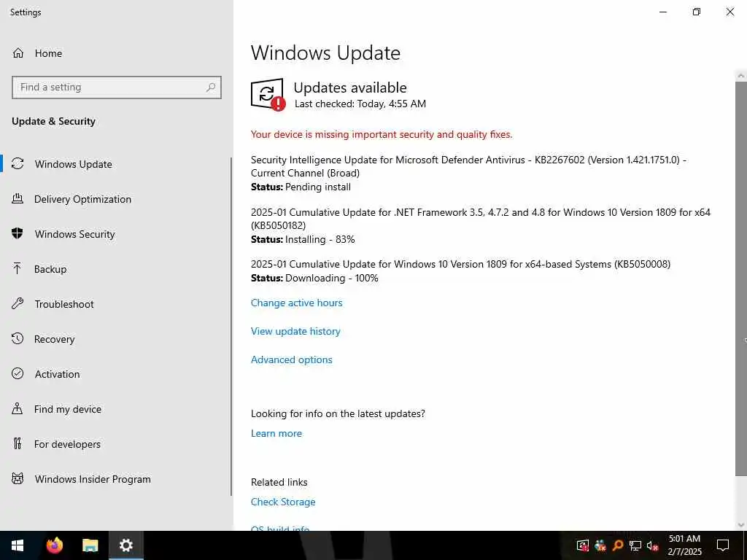The width and height of the screenshot is (747, 560).
Task: Click the For developers tools icon
Action: [x=18, y=444]
